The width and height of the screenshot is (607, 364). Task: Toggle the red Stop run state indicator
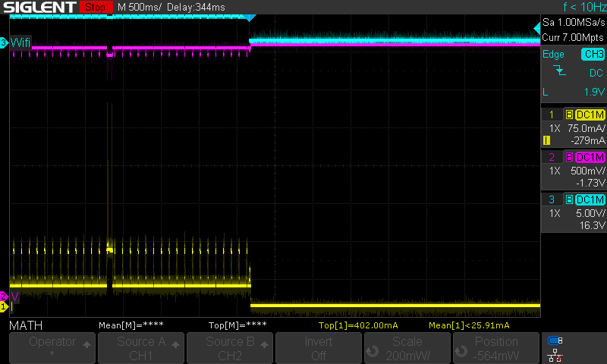point(96,7)
